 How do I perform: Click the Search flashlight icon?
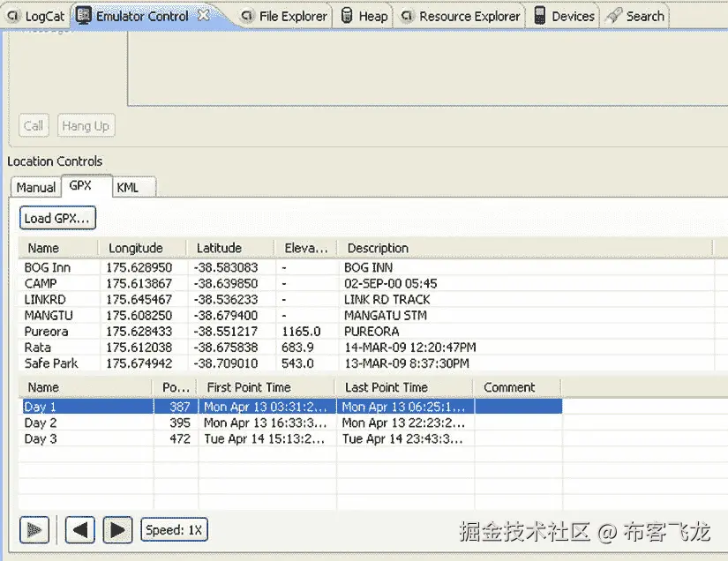(613, 16)
